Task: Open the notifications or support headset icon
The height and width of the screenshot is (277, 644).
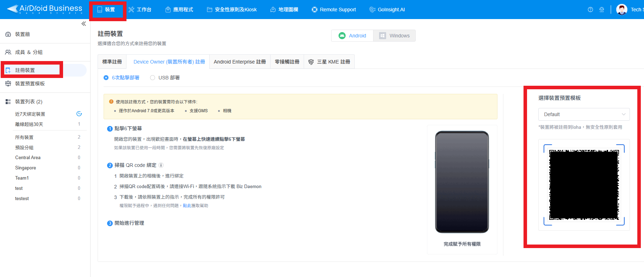Action: coord(602,10)
